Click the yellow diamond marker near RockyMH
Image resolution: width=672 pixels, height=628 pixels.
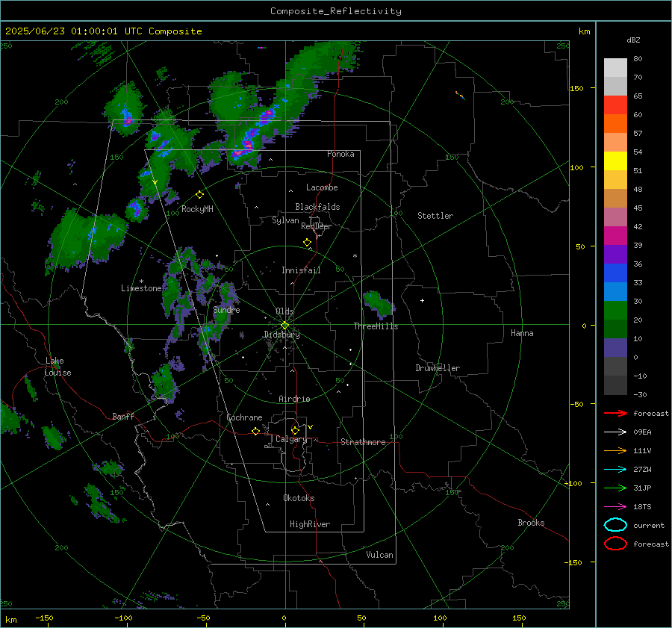click(199, 195)
